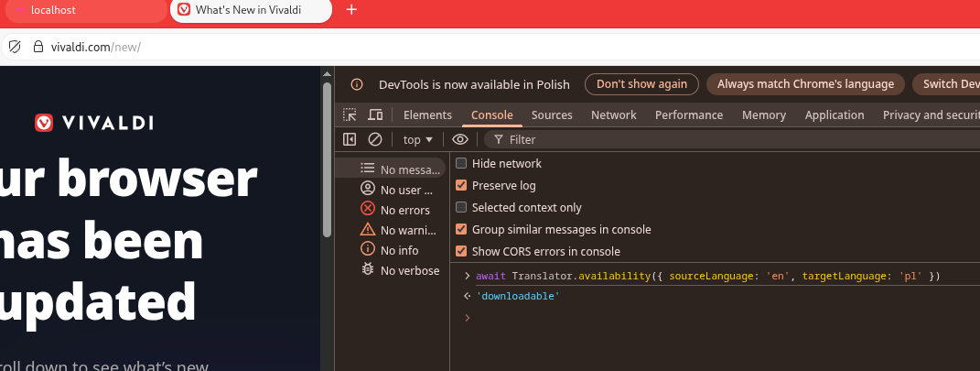
Task: Clear the console with the clear icon
Action: [374, 139]
